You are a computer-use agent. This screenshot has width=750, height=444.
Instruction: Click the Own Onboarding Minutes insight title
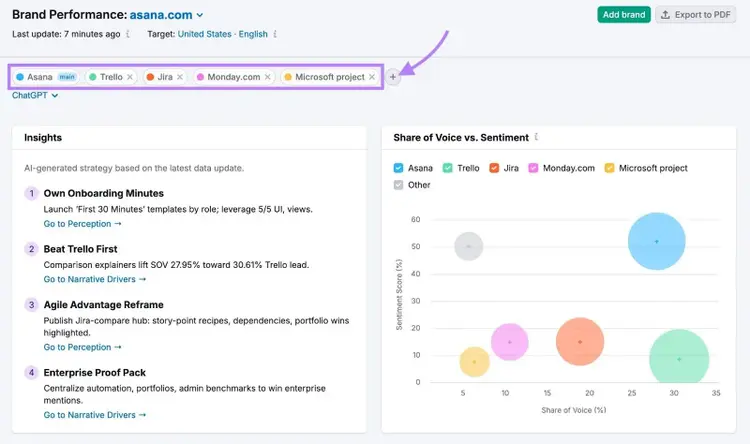coord(103,193)
